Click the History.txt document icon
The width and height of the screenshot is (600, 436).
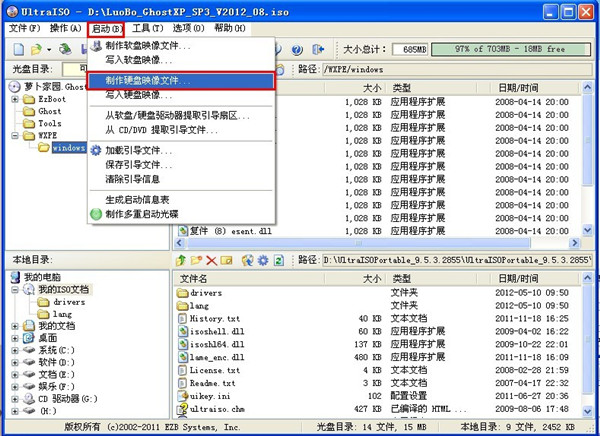coord(183,318)
